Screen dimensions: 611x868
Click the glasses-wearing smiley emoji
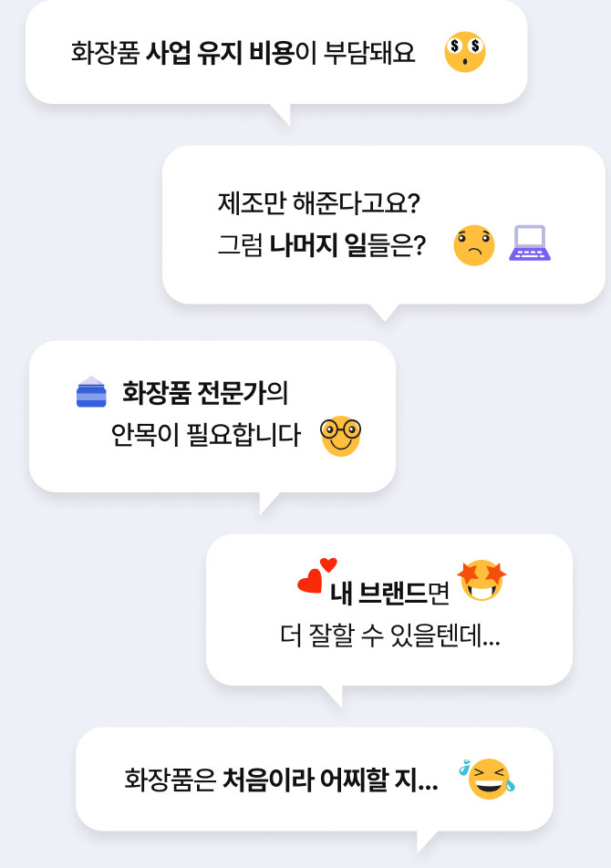tap(341, 436)
